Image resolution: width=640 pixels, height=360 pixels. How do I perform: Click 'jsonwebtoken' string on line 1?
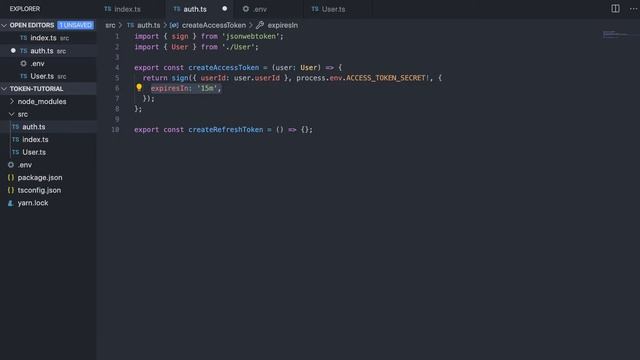pos(250,36)
